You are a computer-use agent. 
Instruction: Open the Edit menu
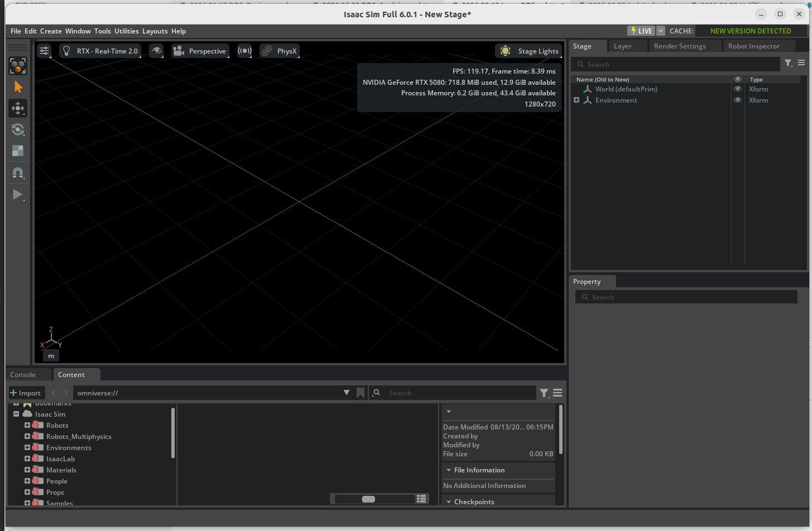point(31,31)
